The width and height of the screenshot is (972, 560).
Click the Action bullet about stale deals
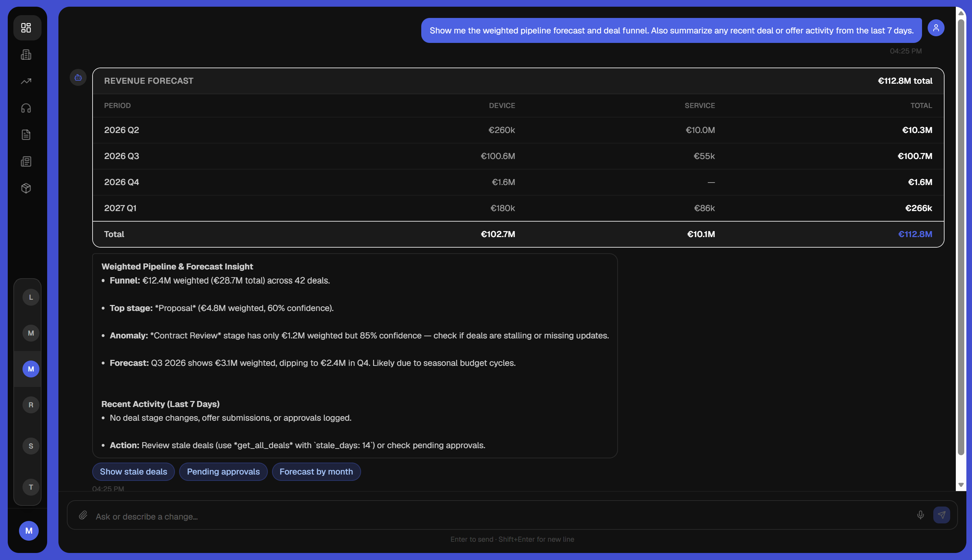click(x=297, y=445)
